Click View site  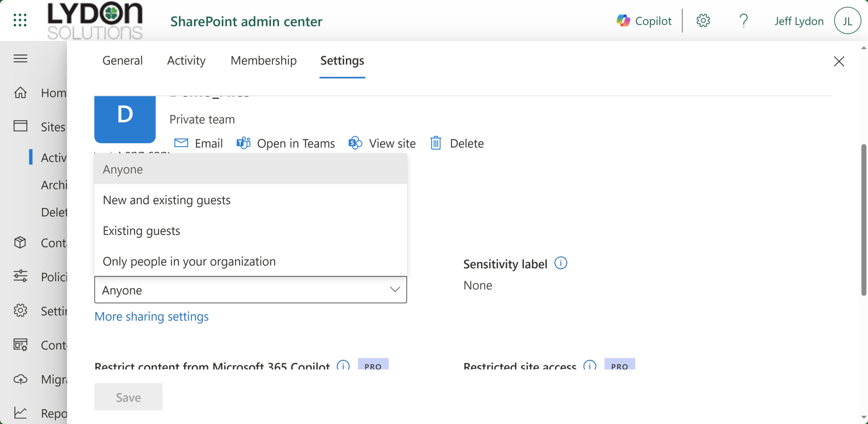coord(392,143)
